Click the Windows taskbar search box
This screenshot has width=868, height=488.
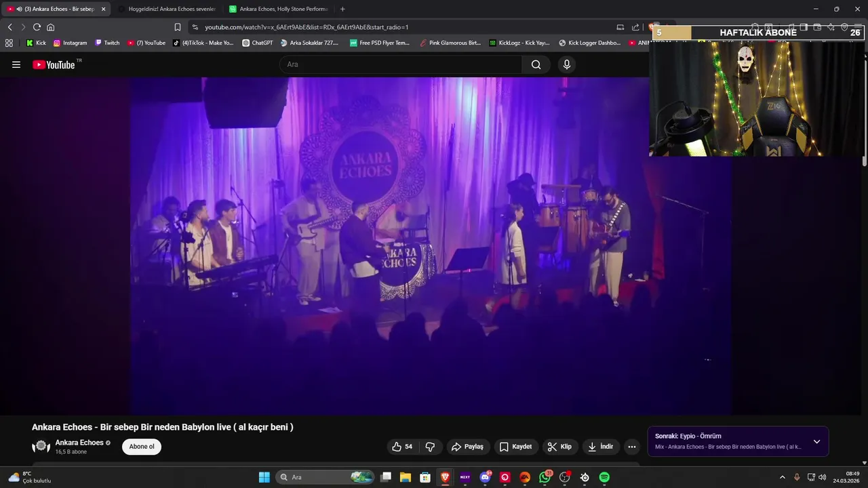326,477
